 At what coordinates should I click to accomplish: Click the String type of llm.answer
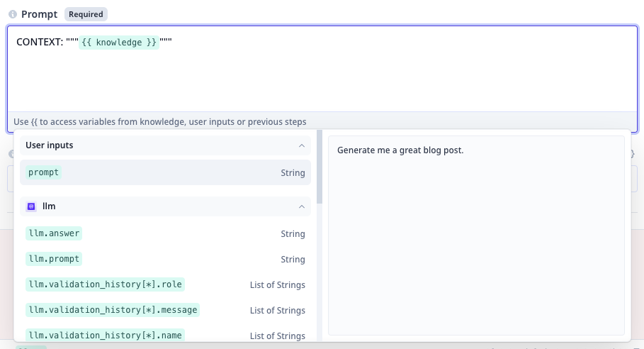[x=293, y=233]
